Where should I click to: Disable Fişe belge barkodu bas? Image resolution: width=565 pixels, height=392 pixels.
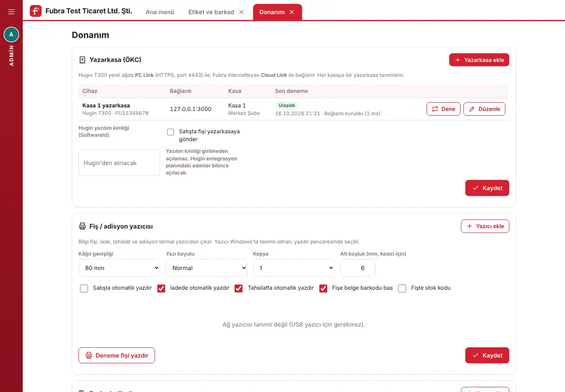tap(323, 288)
